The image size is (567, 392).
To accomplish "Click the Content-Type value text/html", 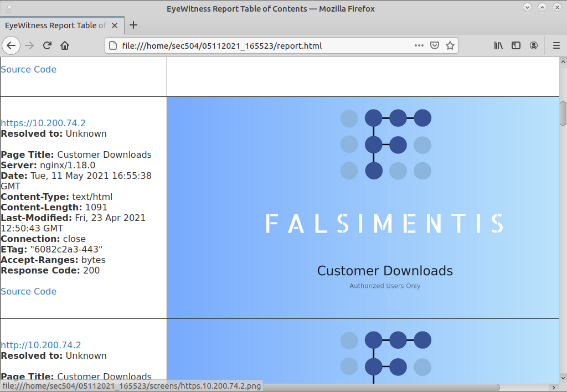I will pos(92,197).
